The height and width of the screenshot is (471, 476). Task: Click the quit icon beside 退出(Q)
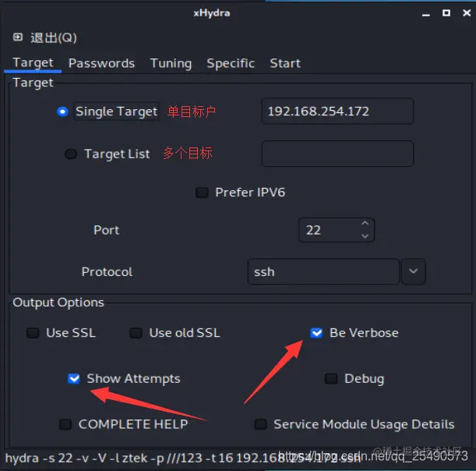(x=18, y=37)
